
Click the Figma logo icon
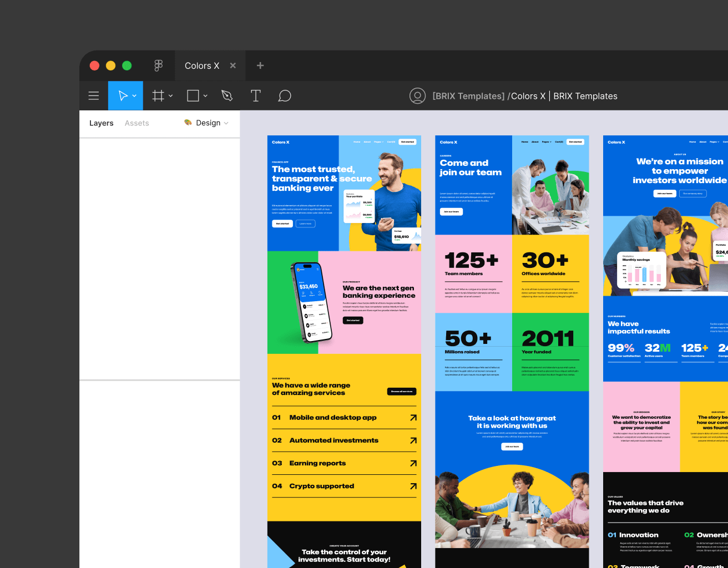(159, 65)
